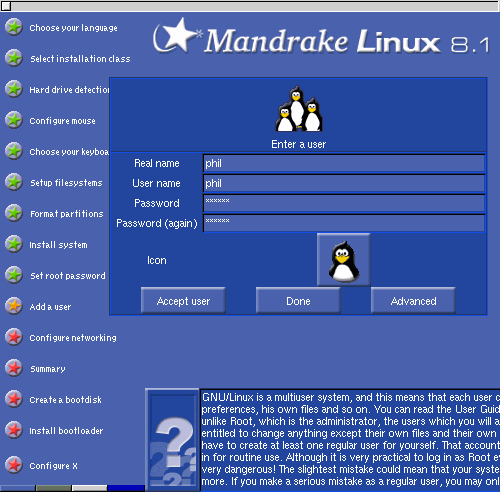
Task: Open the Configure mouse step label
Action: tap(63, 121)
